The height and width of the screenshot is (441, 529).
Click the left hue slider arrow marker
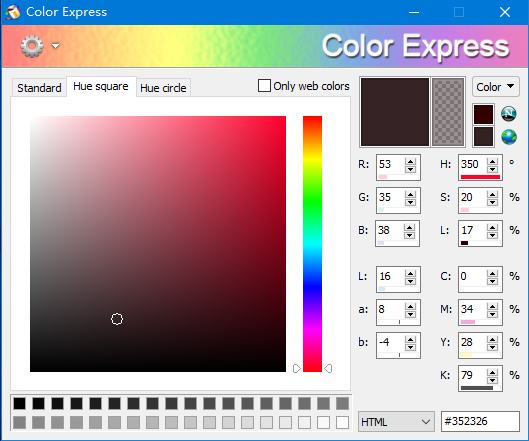[297, 368]
